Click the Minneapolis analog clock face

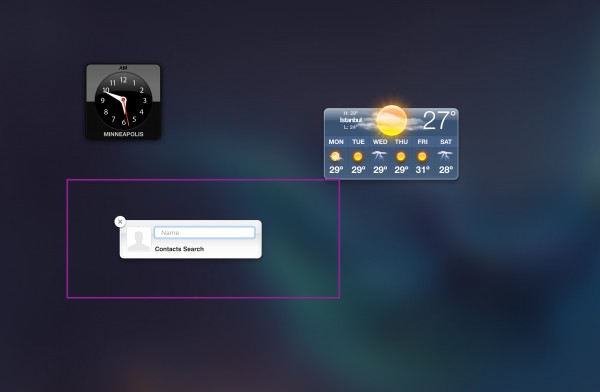point(123,101)
